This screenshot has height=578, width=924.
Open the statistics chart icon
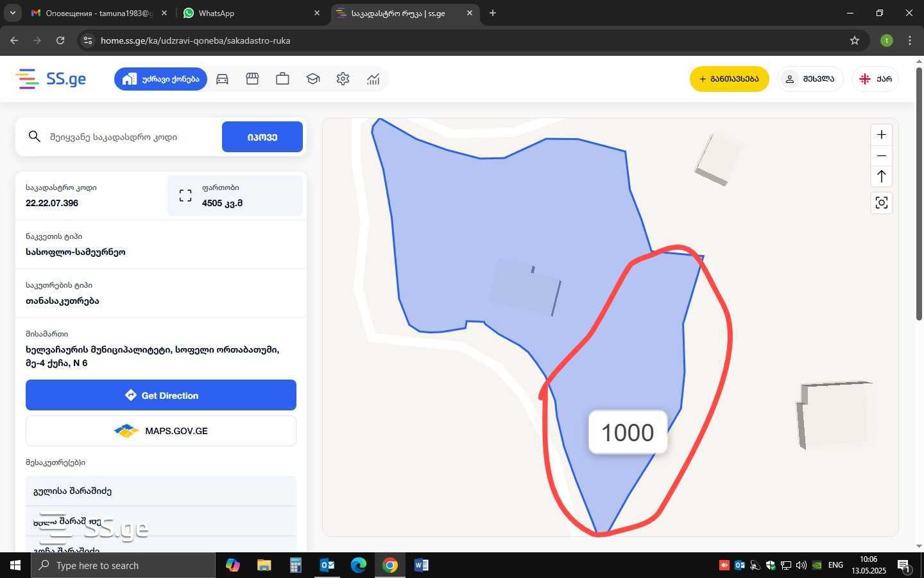tap(373, 79)
